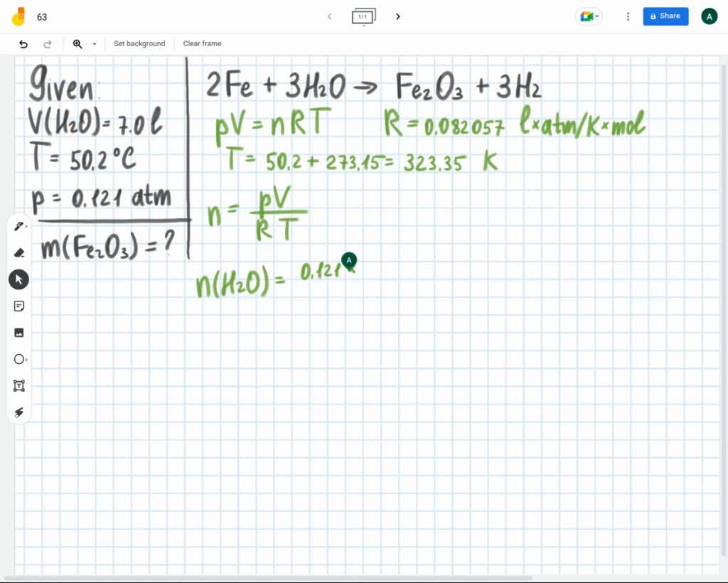Screen dimensions: 728x583
Task: Expand the pen tool options flyout
Action: click(27, 228)
